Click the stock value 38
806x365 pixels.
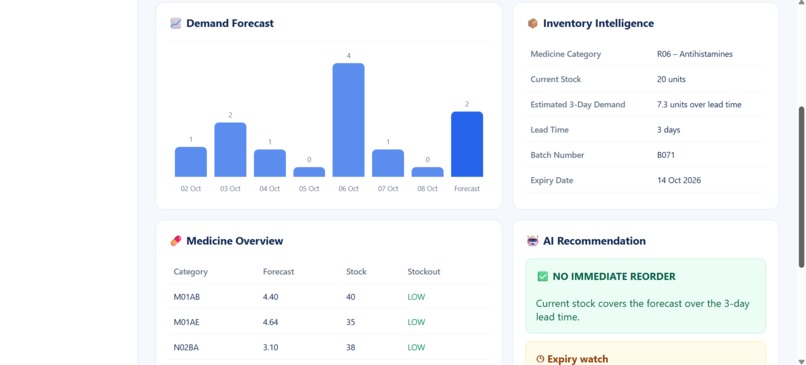(x=351, y=348)
